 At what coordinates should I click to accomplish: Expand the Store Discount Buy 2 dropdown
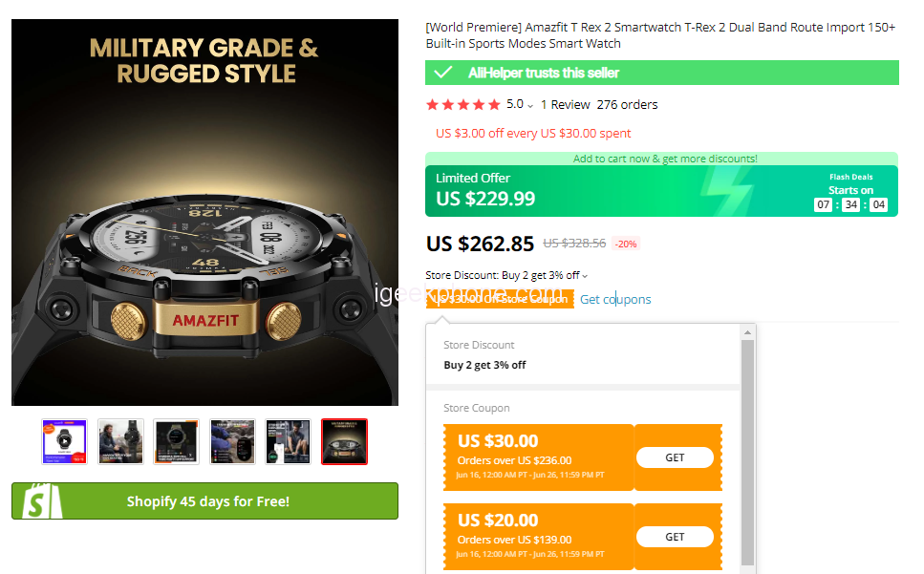585,276
